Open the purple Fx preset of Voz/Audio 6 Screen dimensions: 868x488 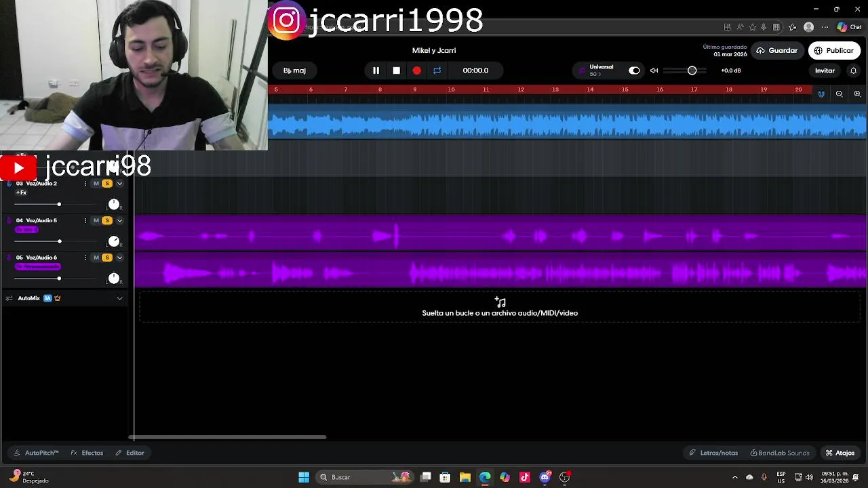(x=38, y=267)
